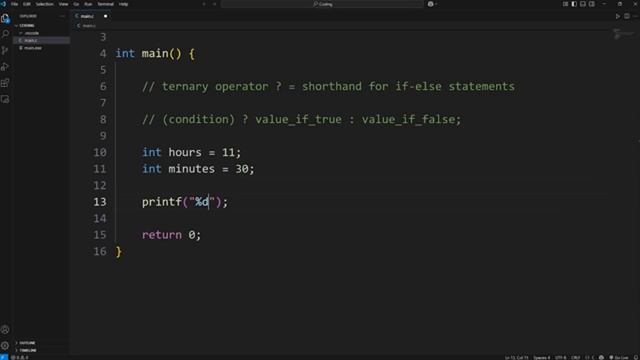Open the Help menu

tap(124, 4)
